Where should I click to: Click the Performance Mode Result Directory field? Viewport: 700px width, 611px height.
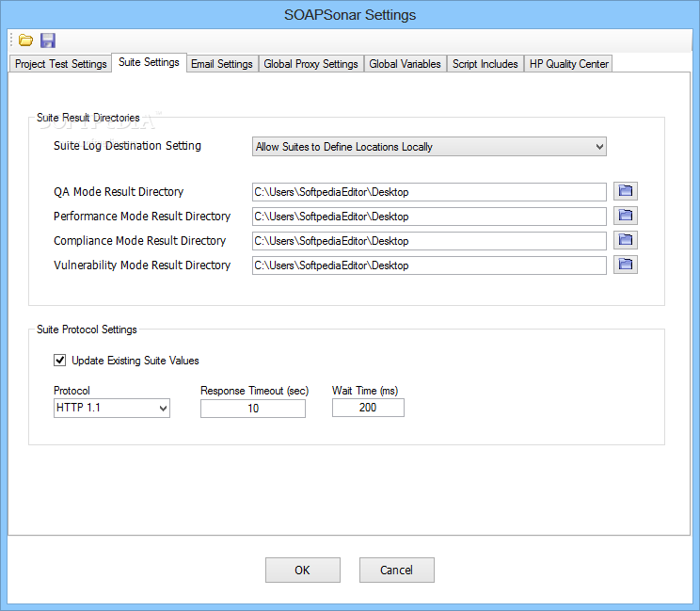[429, 217]
